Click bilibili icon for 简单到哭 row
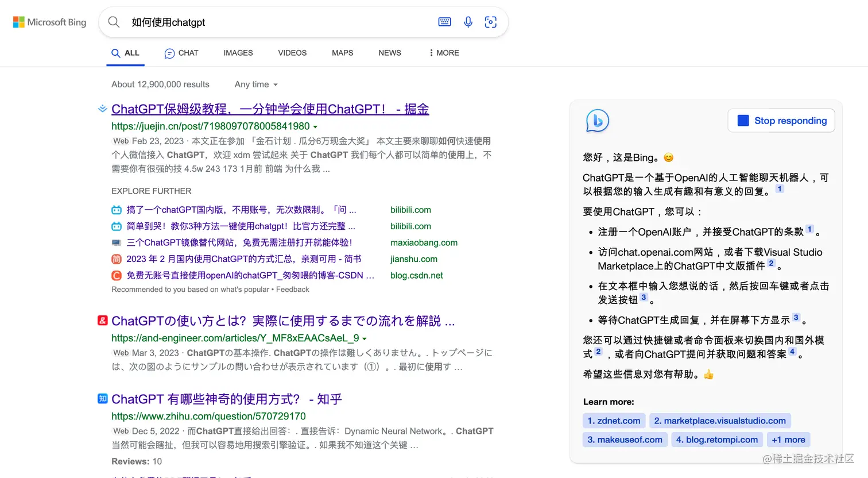The width and height of the screenshot is (868, 478). pyautogui.click(x=117, y=226)
